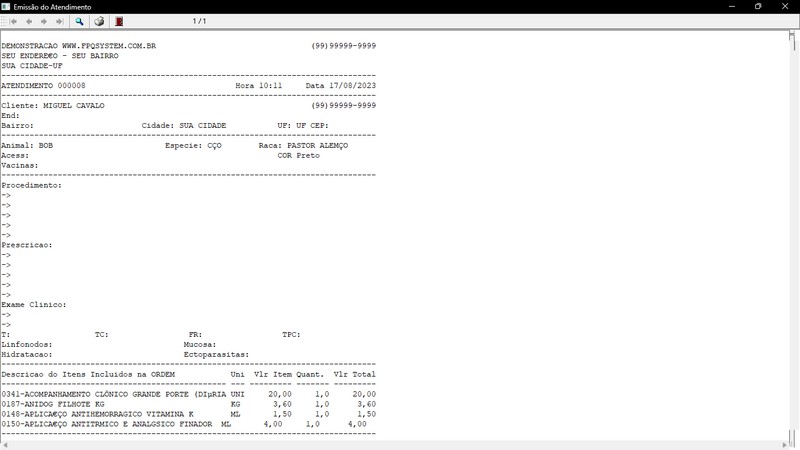Click the 0341-ACOMPANHAMENTO CLÖNICO GRANDE PORTE row

tap(188, 394)
